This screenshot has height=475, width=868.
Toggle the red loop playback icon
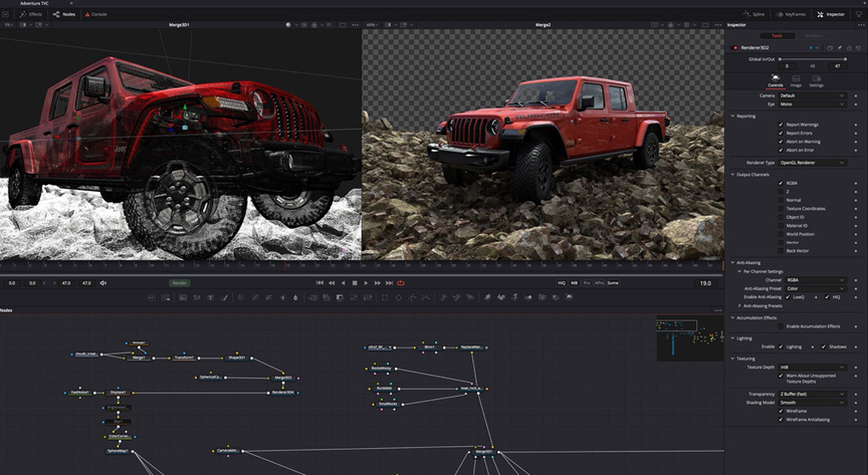coord(401,283)
